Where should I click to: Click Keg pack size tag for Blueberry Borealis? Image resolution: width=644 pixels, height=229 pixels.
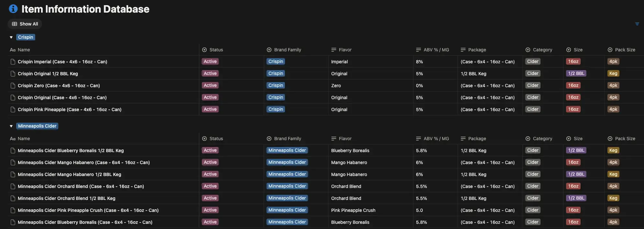pyautogui.click(x=613, y=150)
